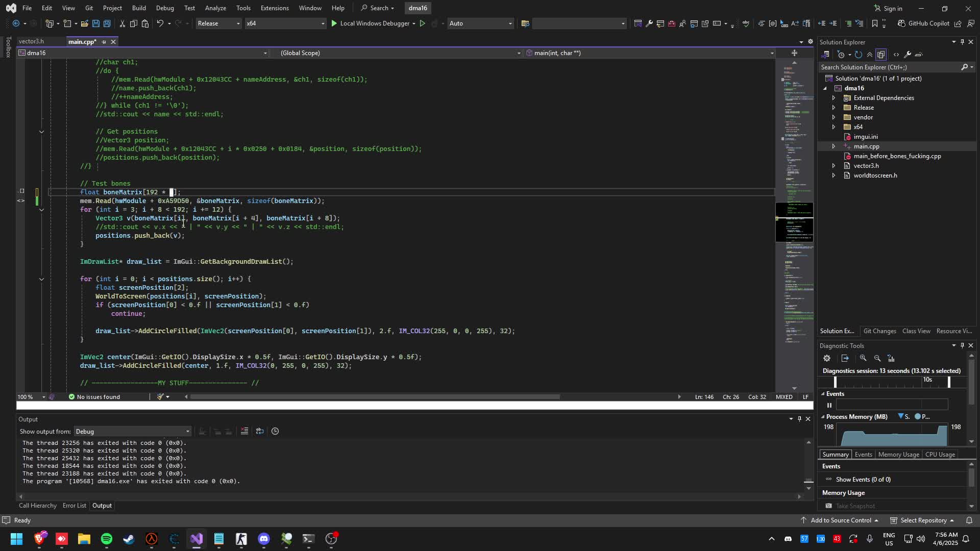Pause event collection in Diagnostic Tools
The height and width of the screenshot is (551, 980).
pyautogui.click(x=829, y=405)
